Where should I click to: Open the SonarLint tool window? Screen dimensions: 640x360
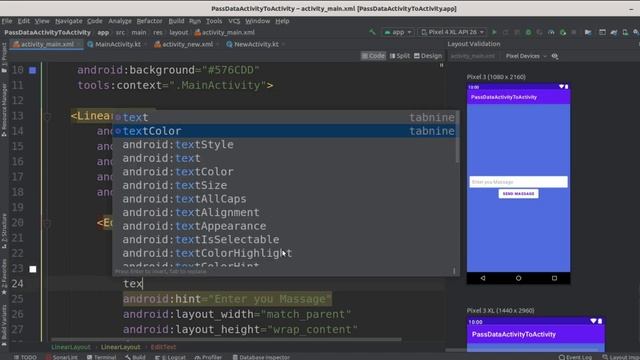[x=62, y=357]
